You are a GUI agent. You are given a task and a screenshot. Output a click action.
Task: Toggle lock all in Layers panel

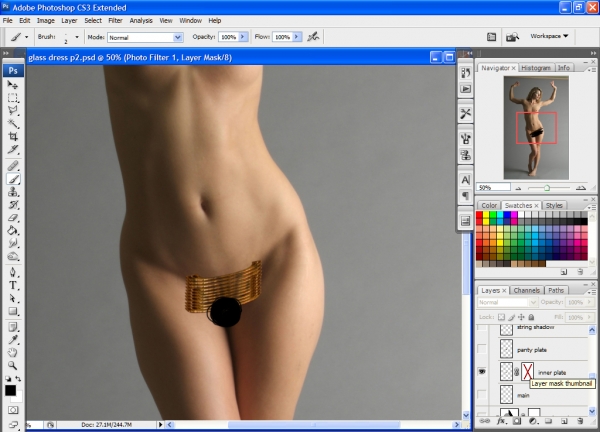tap(531, 317)
